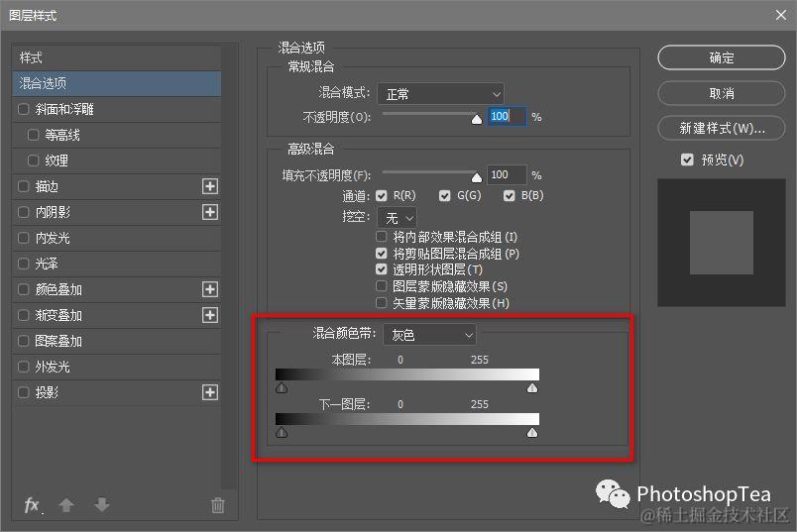Open the 混合颜色带 dropdown showing 灰色
797x532 pixels.
pos(429,334)
